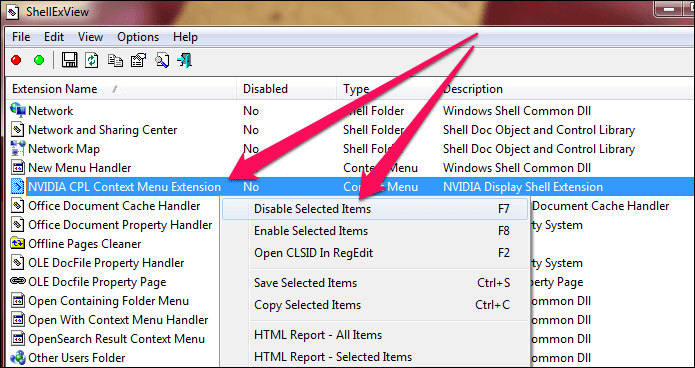Click the OLE DocFile Property Handler icon
Screen dimensions: 695x368
point(18,263)
